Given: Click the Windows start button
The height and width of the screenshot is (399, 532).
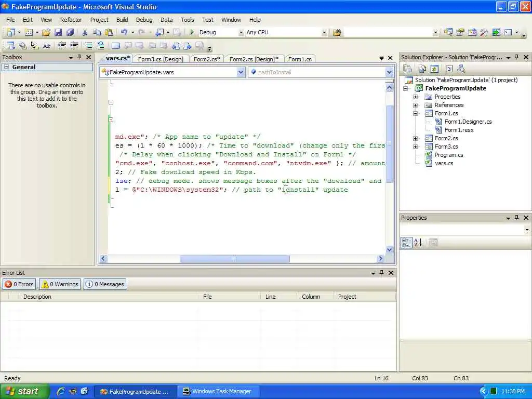Looking at the screenshot, I should click(x=24, y=391).
